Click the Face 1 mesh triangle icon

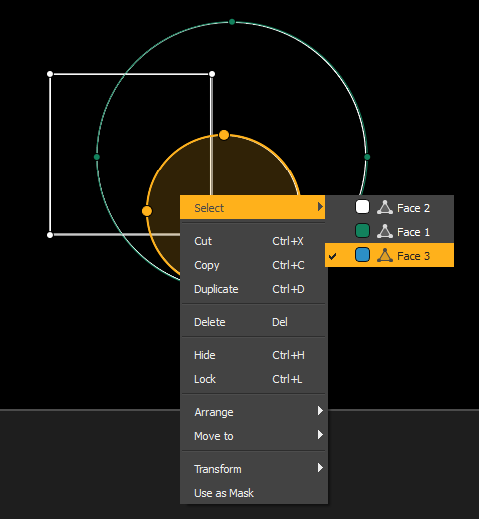[x=385, y=231]
